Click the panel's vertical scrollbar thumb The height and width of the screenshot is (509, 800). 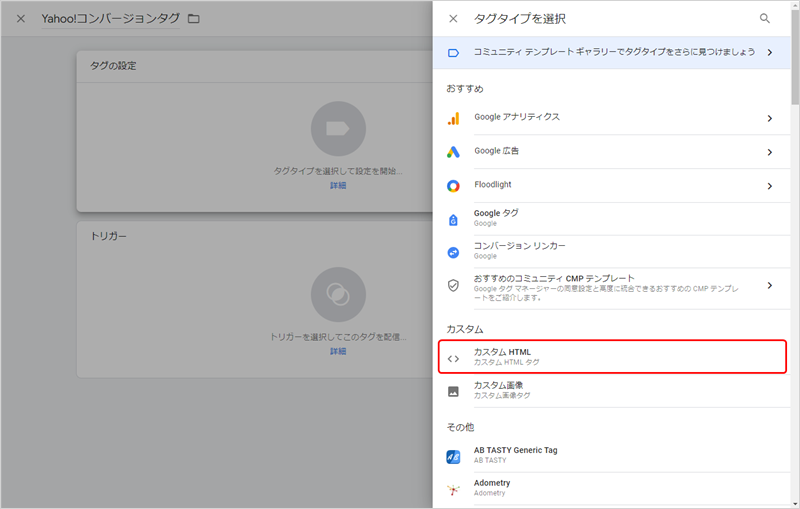(x=795, y=56)
